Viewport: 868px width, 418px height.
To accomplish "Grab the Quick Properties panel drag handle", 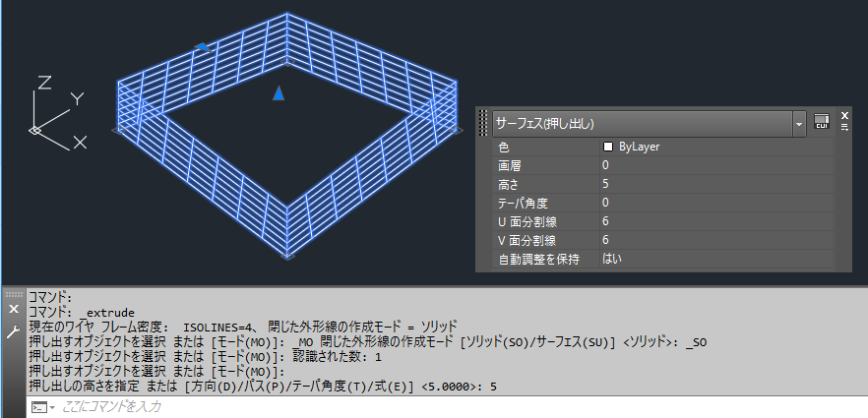I will tap(482, 123).
